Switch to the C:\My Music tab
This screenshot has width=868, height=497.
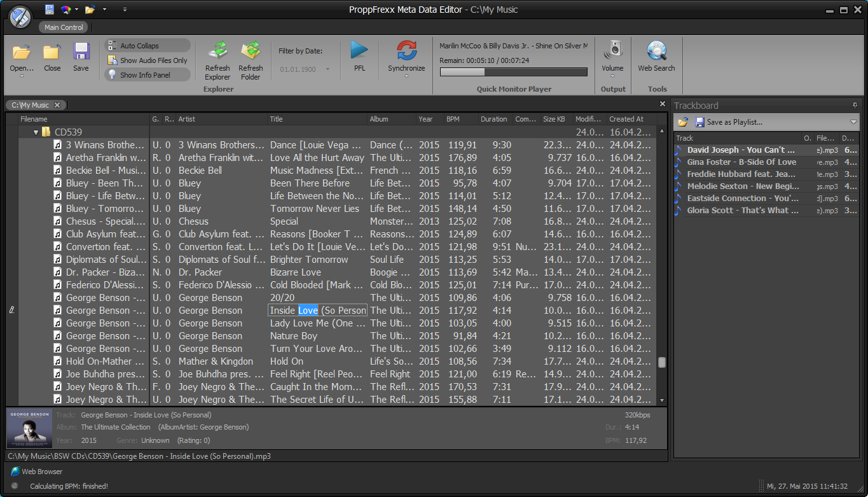(31, 105)
